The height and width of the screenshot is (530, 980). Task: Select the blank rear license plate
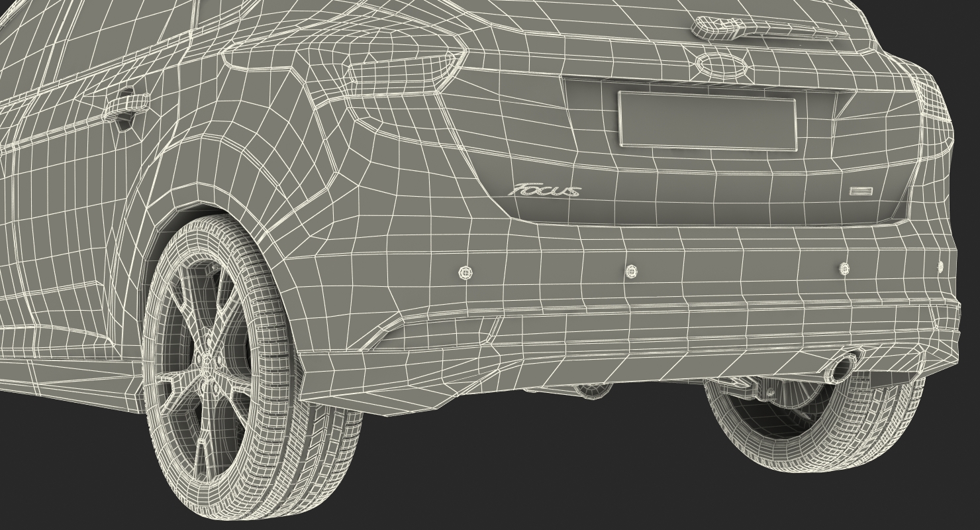pyautogui.click(x=708, y=121)
